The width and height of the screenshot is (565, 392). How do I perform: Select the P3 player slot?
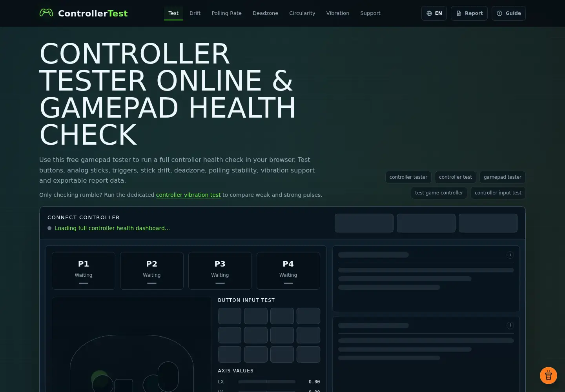220,271
